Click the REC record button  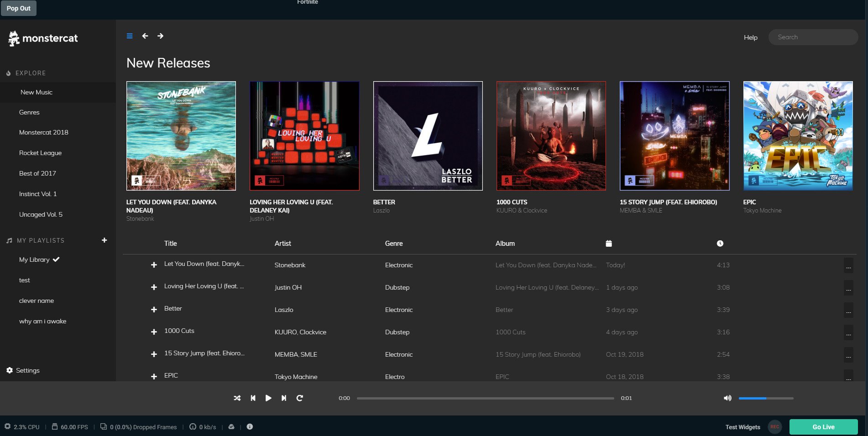(774, 427)
